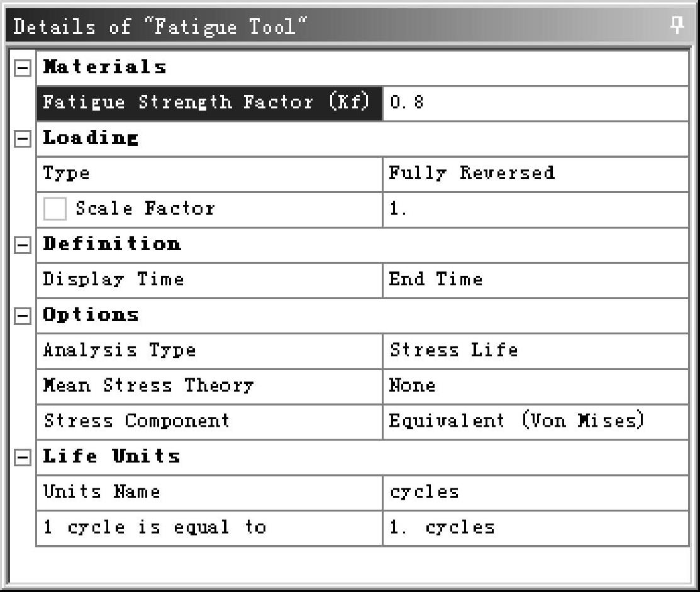The height and width of the screenshot is (592, 700).
Task: Edit the Fatigue Strength Factor value 0.8
Action: (x=535, y=103)
